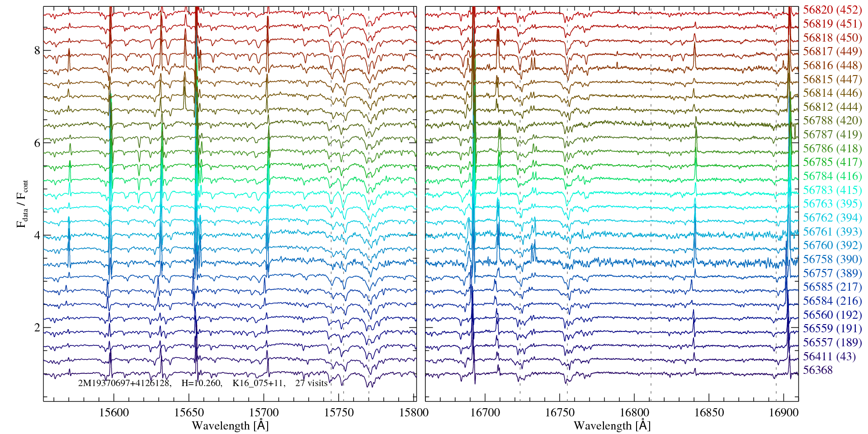Select the 56368 legend entry
The width and height of the screenshot is (868, 434).
click(817, 370)
